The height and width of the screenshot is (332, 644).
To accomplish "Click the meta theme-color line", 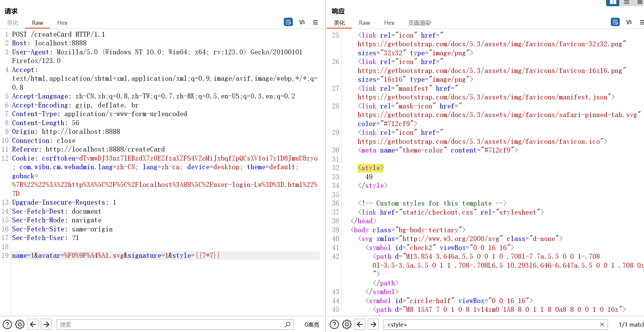I will point(438,150).
